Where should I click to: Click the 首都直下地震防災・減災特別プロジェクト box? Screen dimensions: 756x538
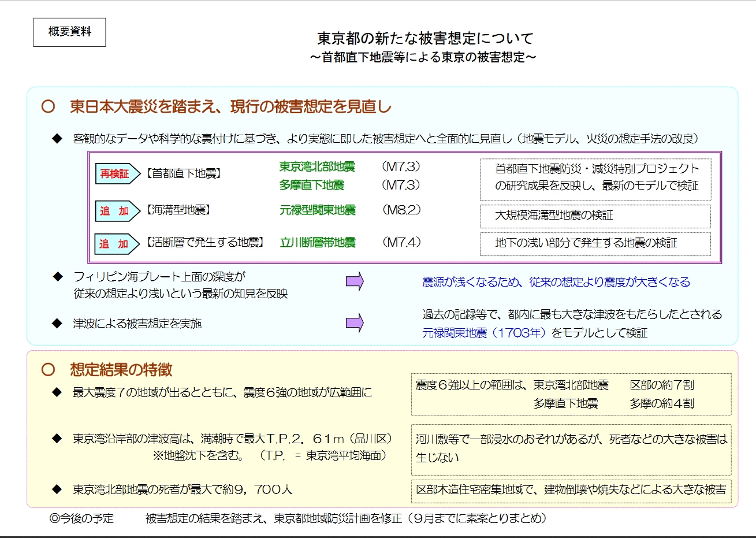595,177
